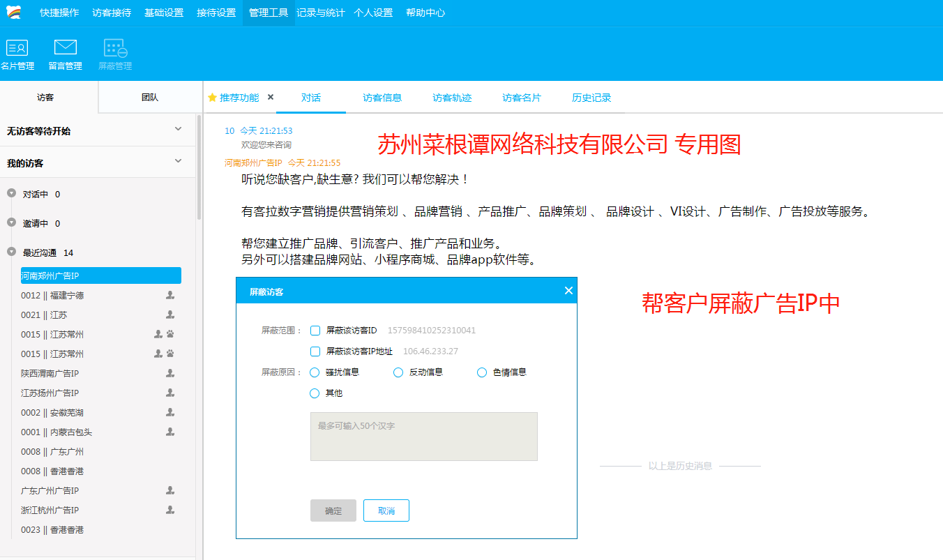
Task: Collapse the 对话中 group
Action: click(x=11, y=193)
